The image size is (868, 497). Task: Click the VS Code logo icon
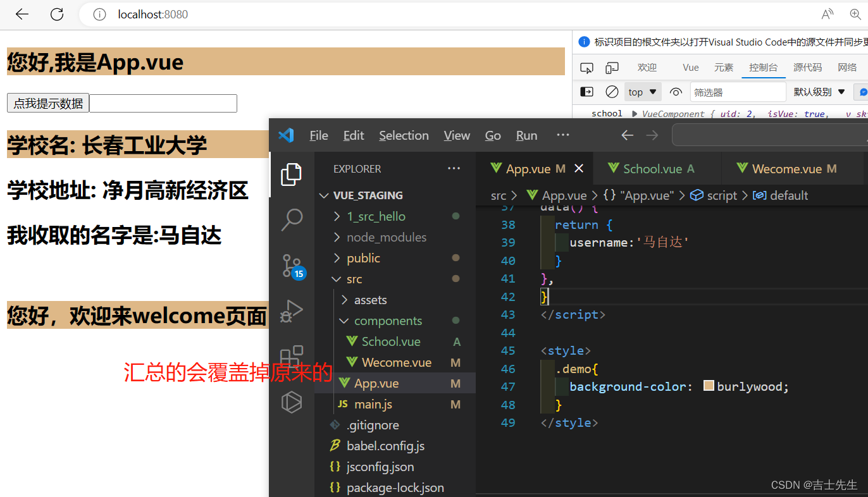pyautogui.click(x=286, y=135)
